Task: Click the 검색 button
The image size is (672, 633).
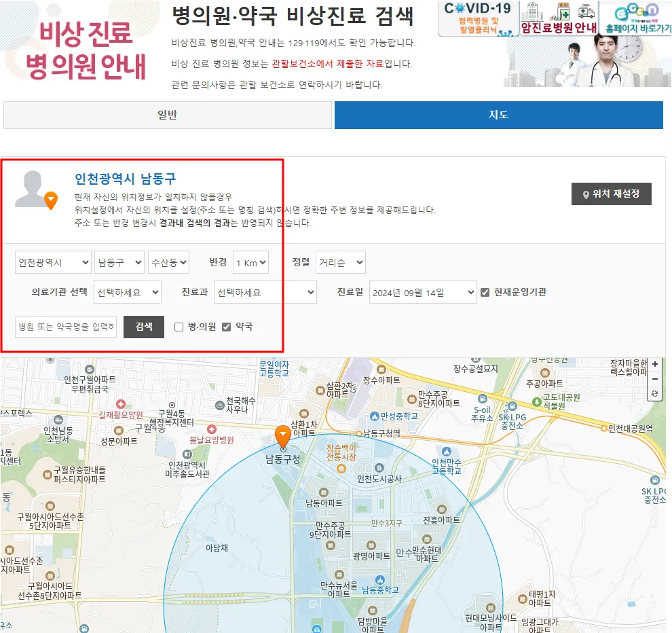Action: tap(144, 327)
